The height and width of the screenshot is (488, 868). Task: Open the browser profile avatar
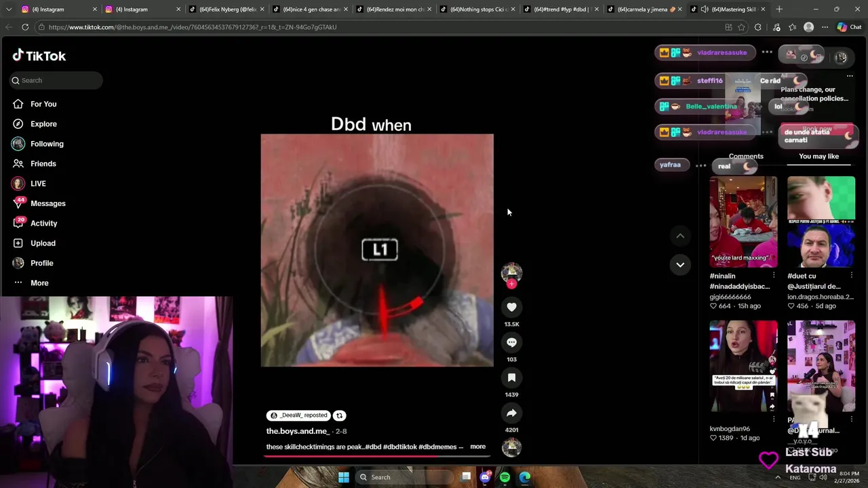coord(808,27)
